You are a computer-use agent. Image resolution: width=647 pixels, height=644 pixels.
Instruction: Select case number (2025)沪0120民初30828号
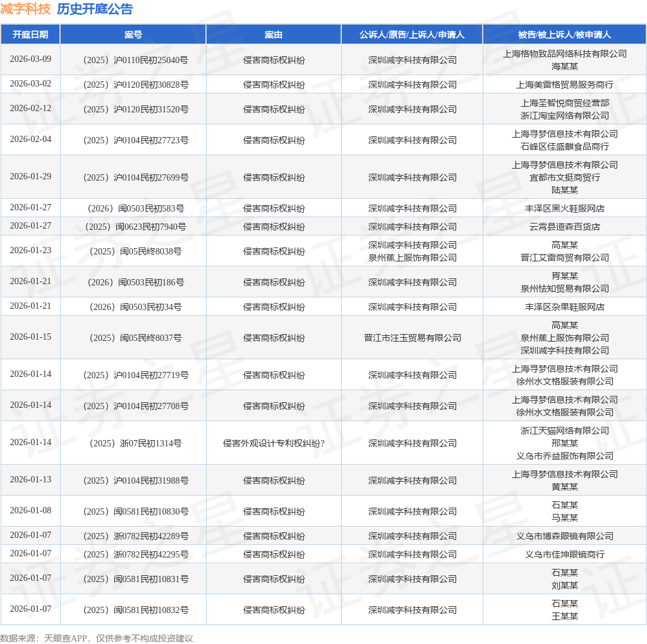pyautogui.click(x=136, y=85)
